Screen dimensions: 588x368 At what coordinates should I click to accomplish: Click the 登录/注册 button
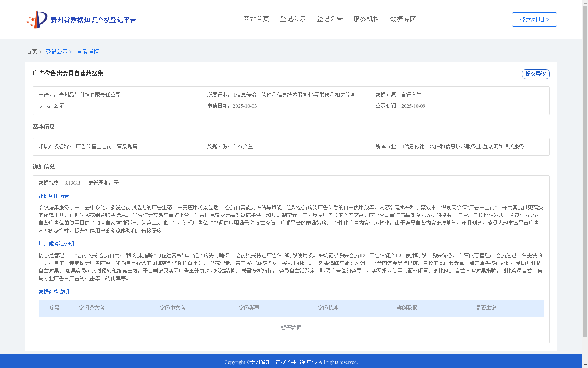(x=534, y=20)
